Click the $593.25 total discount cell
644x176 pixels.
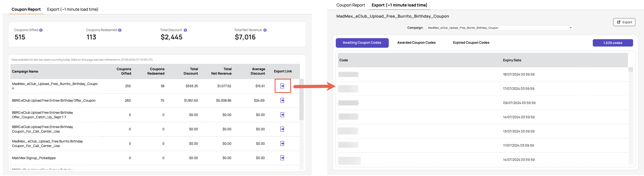191,86
